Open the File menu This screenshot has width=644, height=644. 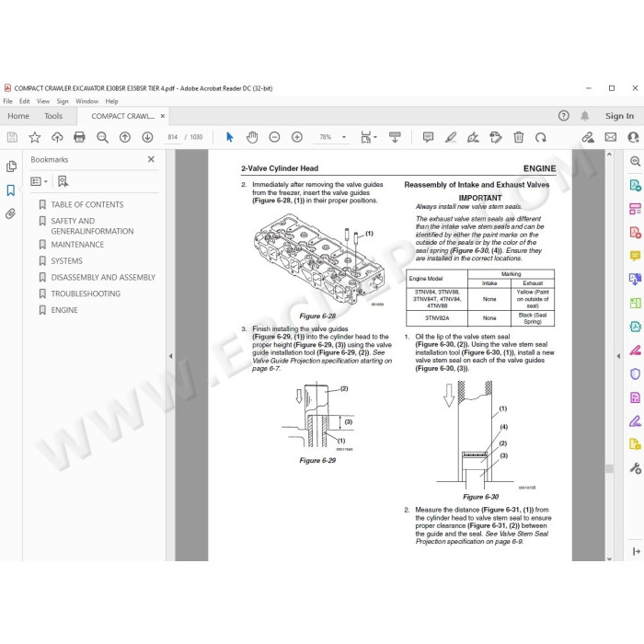pyautogui.click(x=7, y=101)
